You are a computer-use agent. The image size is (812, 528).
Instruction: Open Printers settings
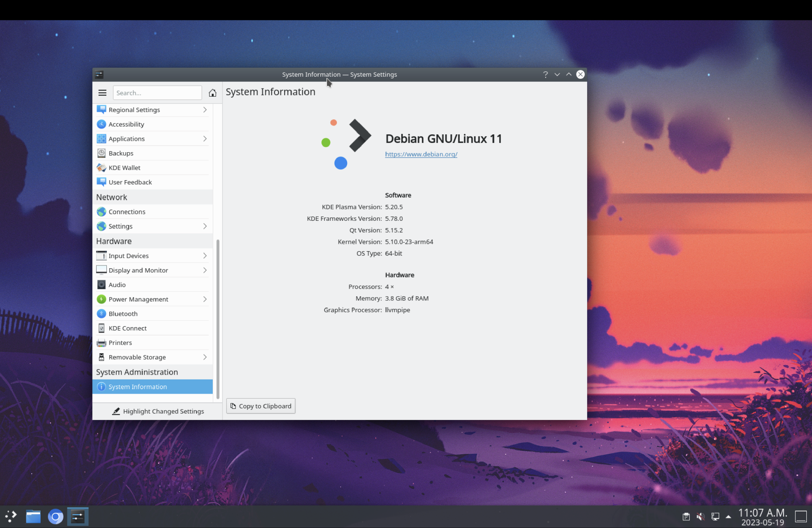[x=120, y=343]
